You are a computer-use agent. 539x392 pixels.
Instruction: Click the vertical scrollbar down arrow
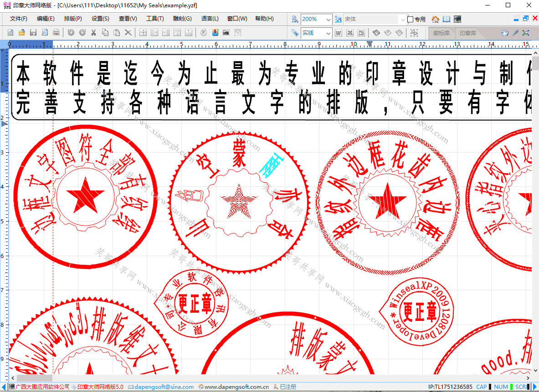(x=535, y=371)
